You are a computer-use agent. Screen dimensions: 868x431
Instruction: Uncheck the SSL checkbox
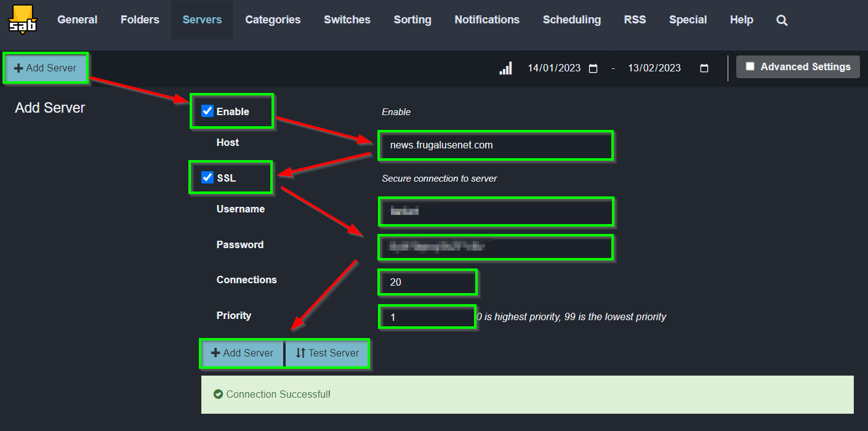tap(207, 178)
